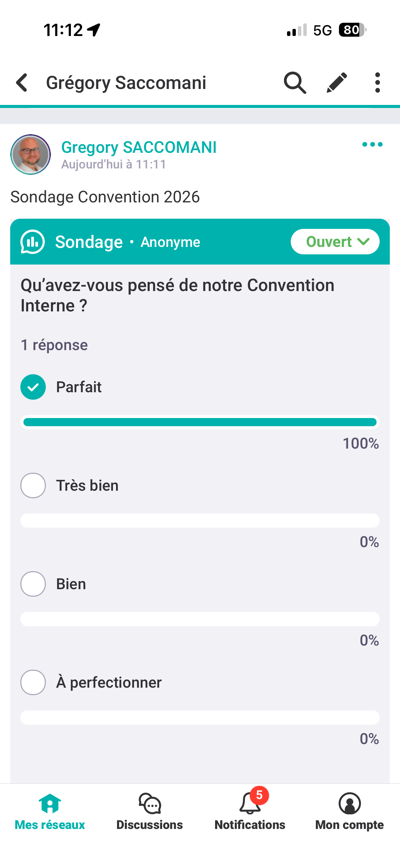Open the teal post options ellipsis
This screenshot has height=868, width=400.
click(x=372, y=145)
